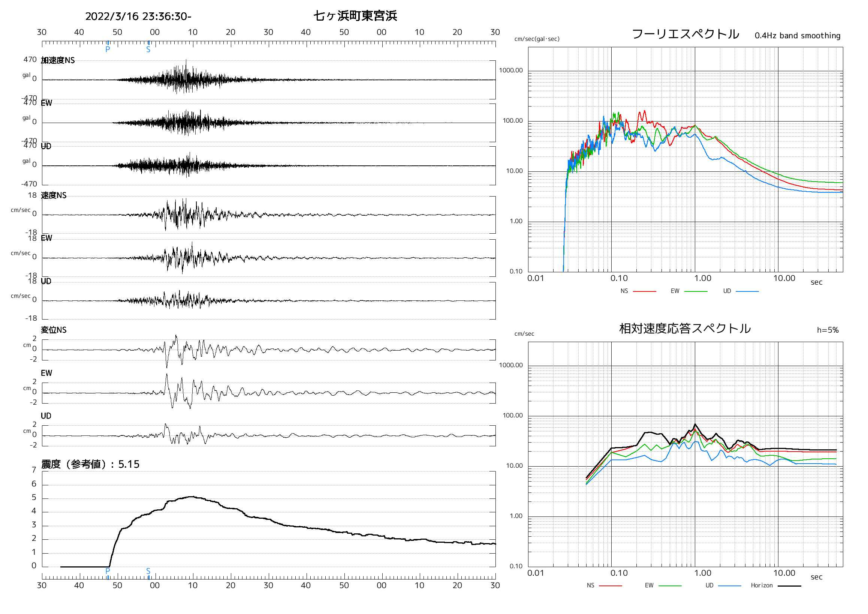The image size is (868, 614).
Task: Click the 10.00 tick on the response spectrum x-axis
Action: click(x=784, y=573)
